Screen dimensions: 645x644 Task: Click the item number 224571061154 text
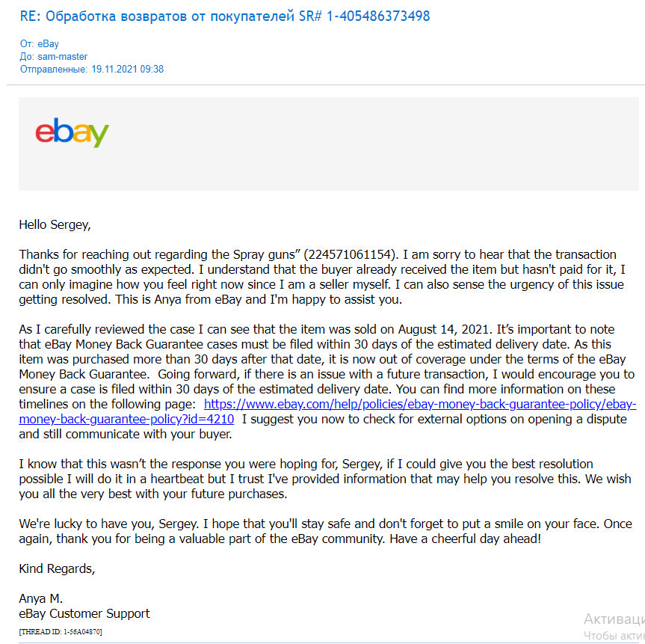(349, 254)
